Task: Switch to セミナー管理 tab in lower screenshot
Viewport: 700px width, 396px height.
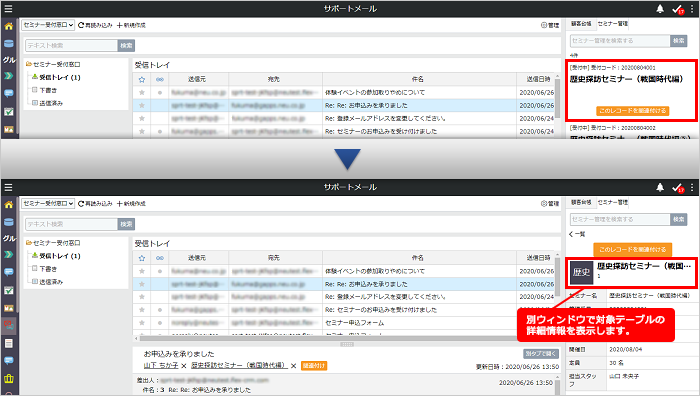Action: click(x=612, y=202)
